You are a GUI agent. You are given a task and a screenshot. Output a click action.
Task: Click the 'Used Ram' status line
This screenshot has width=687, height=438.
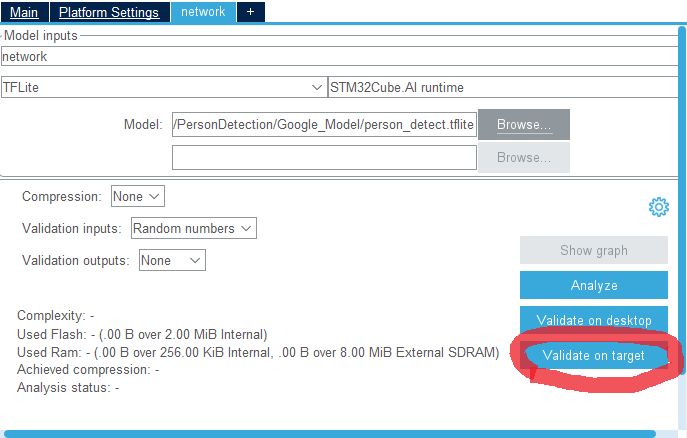coord(258,353)
